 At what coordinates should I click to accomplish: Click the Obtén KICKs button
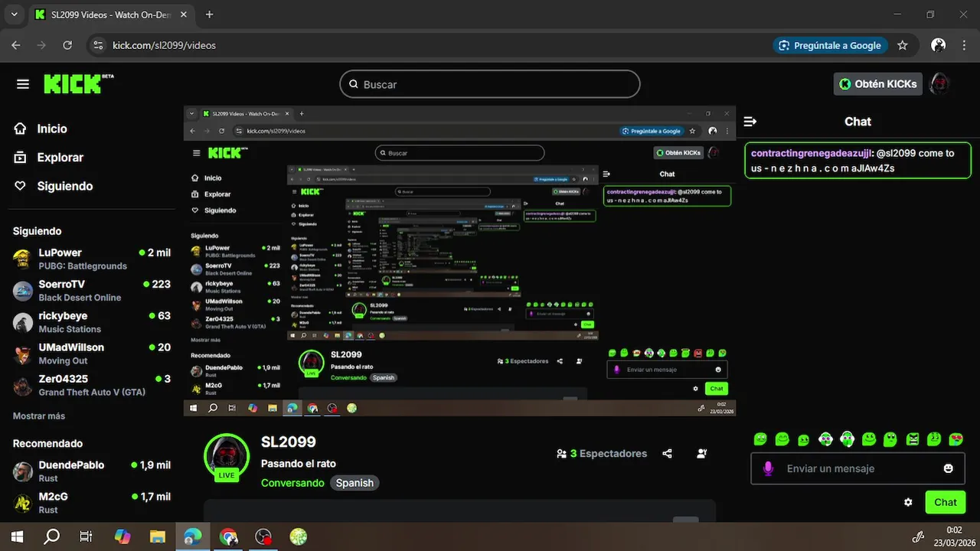tap(878, 84)
